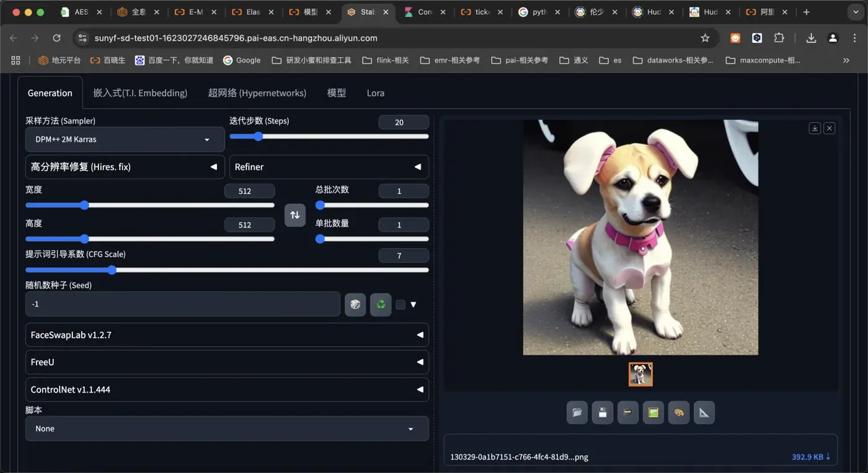Open the script dropdown set to None
The height and width of the screenshot is (473, 868).
tap(227, 428)
